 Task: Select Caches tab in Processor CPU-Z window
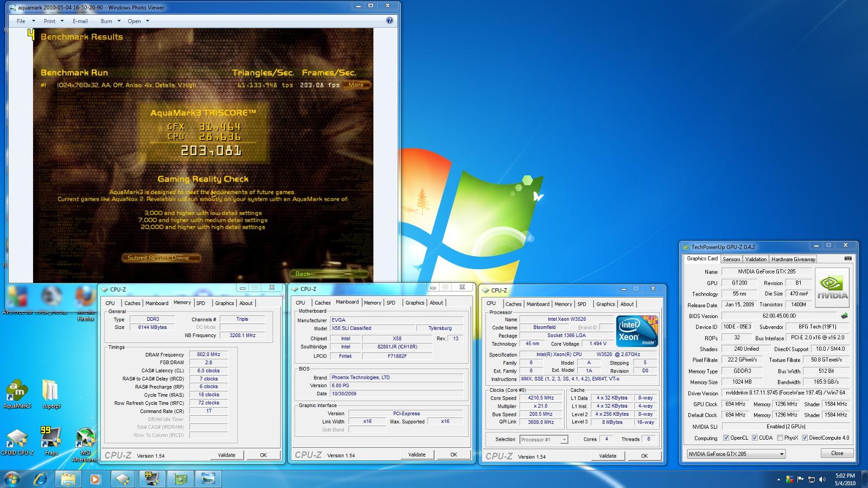pos(513,304)
